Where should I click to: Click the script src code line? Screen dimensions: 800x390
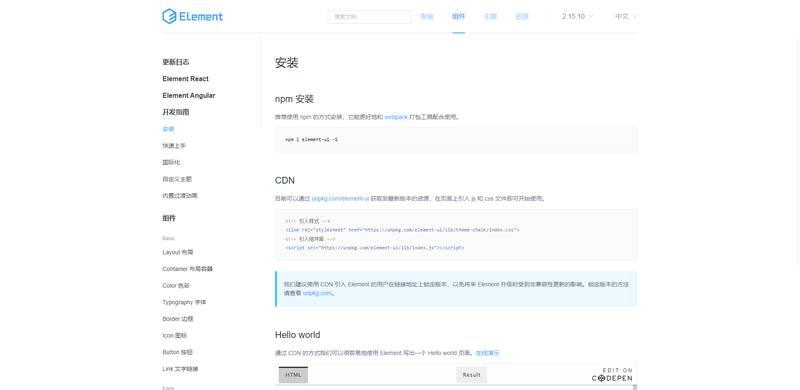[x=374, y=248]
